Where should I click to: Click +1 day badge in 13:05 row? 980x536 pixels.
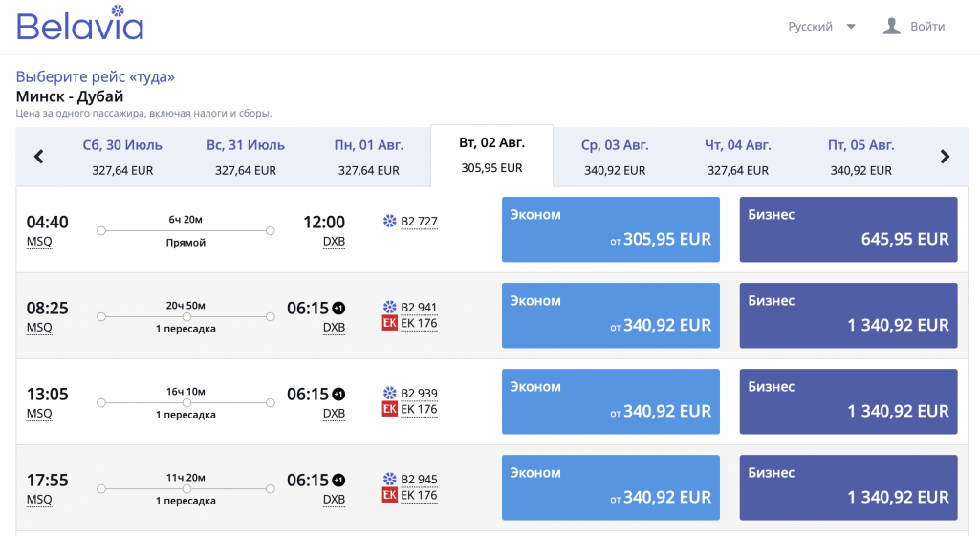pyautogui.click(x=338, y=395)
